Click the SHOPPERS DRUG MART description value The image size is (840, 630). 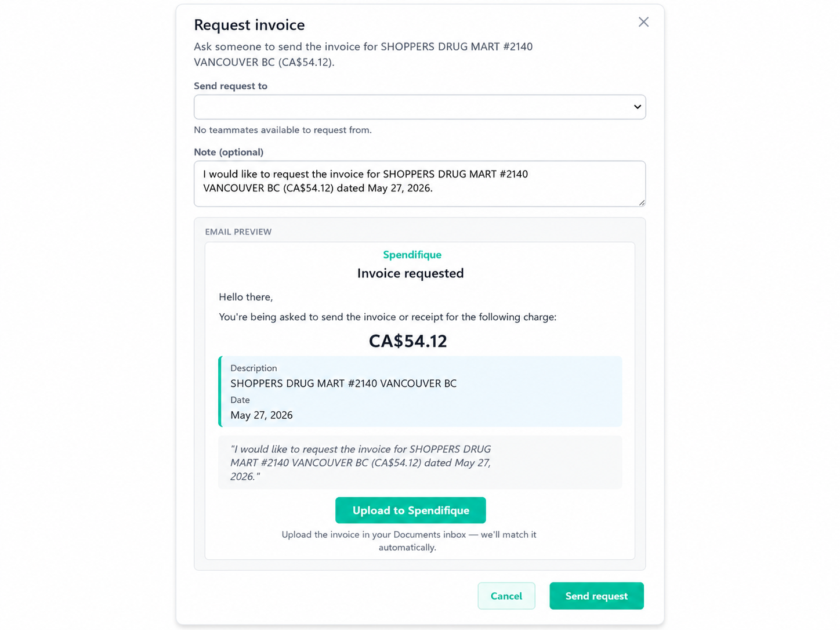(343, 383)
